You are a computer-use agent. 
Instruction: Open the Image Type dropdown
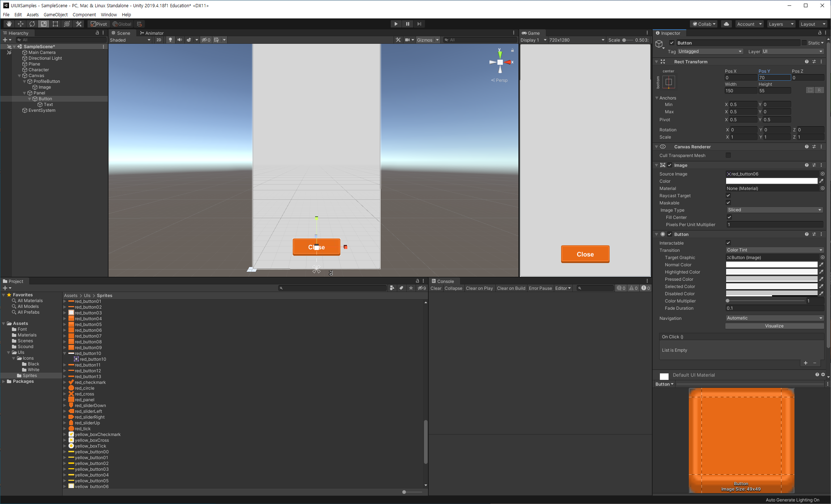pos(774,210)
